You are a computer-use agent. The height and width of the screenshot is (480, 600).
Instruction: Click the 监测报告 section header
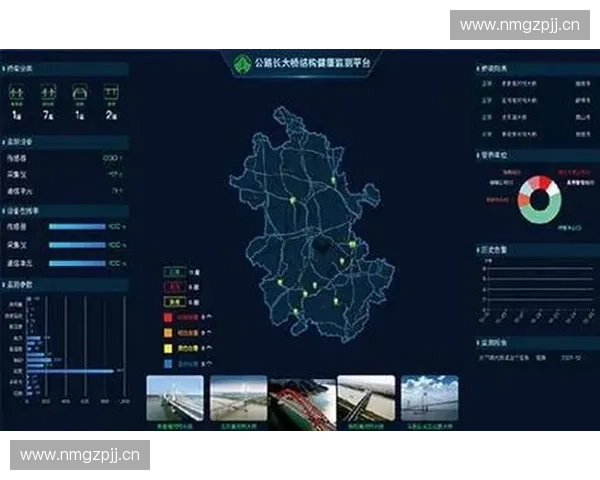coord(538,342)
